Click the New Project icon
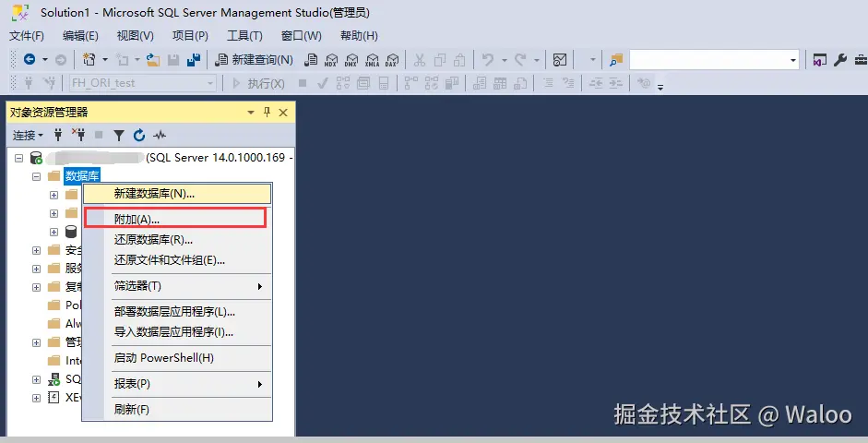Viewport: 868px width, 443px height. click(x=89, y=59)
